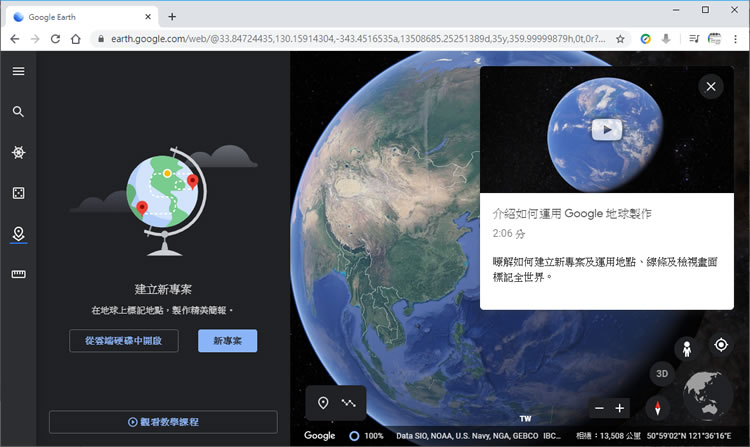Image resolution: width=750 pixels, height=447 pixels.
Task: Click the video title 介紹如何運用 Google 地球製作
Action: point(572,214)
